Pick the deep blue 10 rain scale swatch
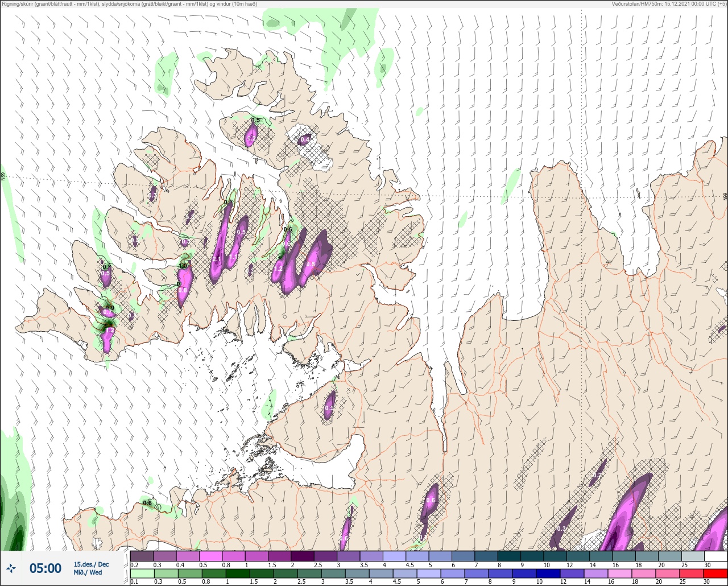This screenshot has height=586, width=728. [549, 573]
